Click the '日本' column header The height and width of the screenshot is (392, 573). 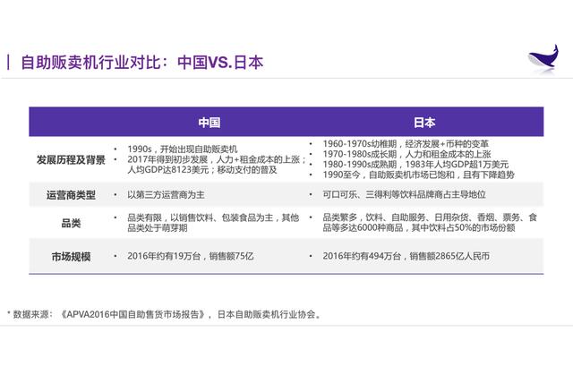pyautogui.click(x=424, y=123)
